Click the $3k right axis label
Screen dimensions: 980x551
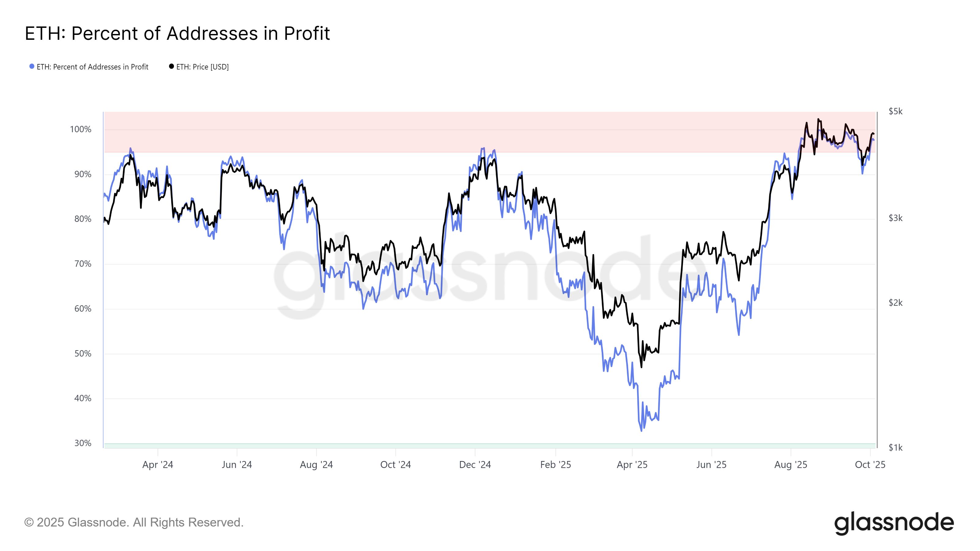click(895, 218)
